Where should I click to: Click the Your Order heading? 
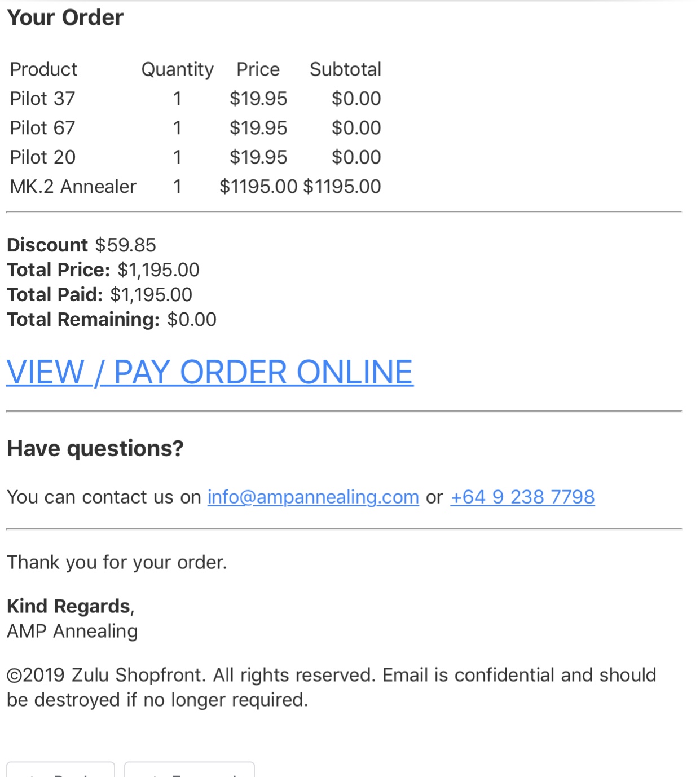tap(65, 17)
